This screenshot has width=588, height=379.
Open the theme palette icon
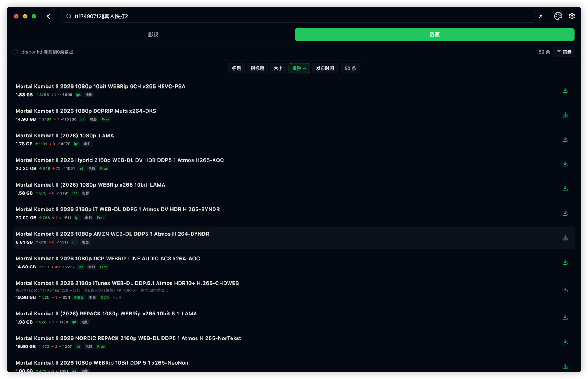coord(558,16)
